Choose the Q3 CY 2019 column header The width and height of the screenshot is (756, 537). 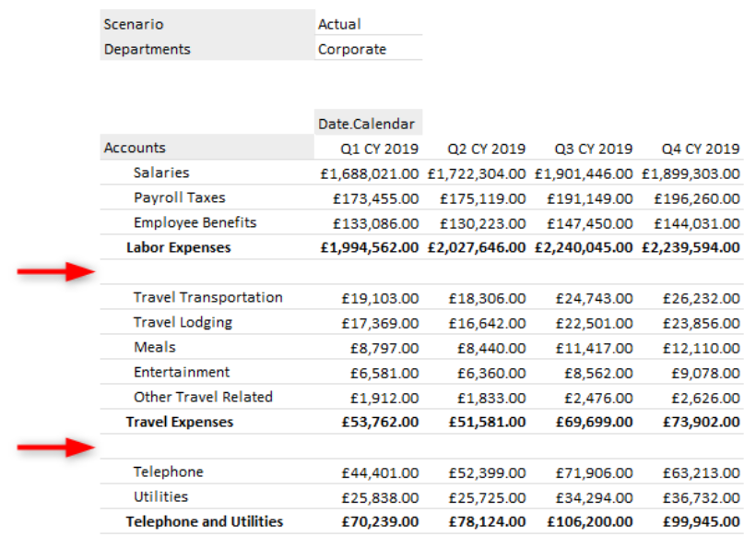point(594,149)
